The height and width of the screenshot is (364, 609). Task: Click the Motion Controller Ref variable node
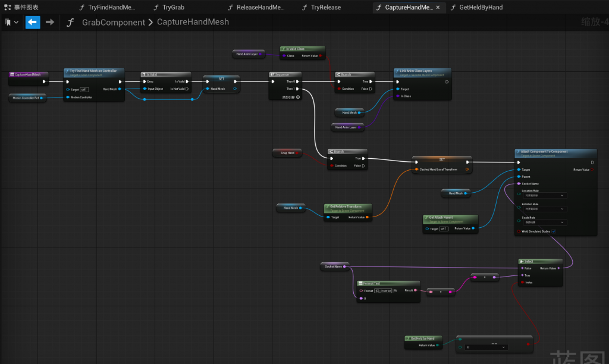click(x=27, y=98)
